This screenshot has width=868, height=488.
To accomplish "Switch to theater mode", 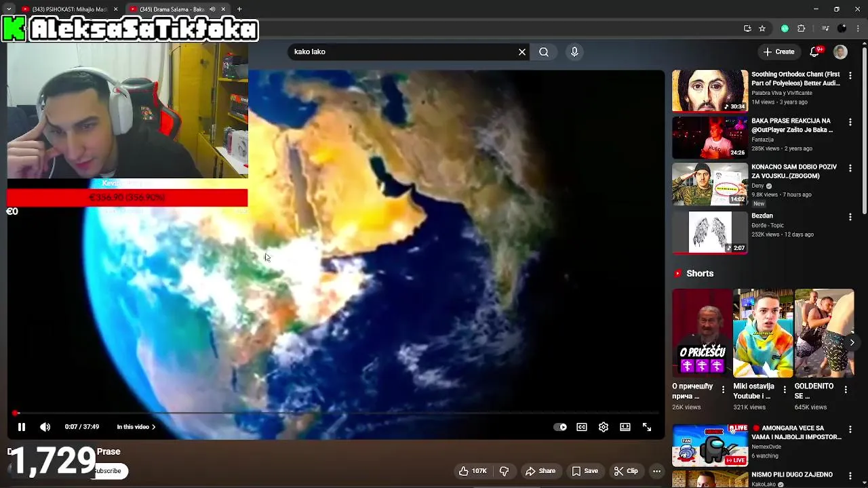I will pos(625,427).
